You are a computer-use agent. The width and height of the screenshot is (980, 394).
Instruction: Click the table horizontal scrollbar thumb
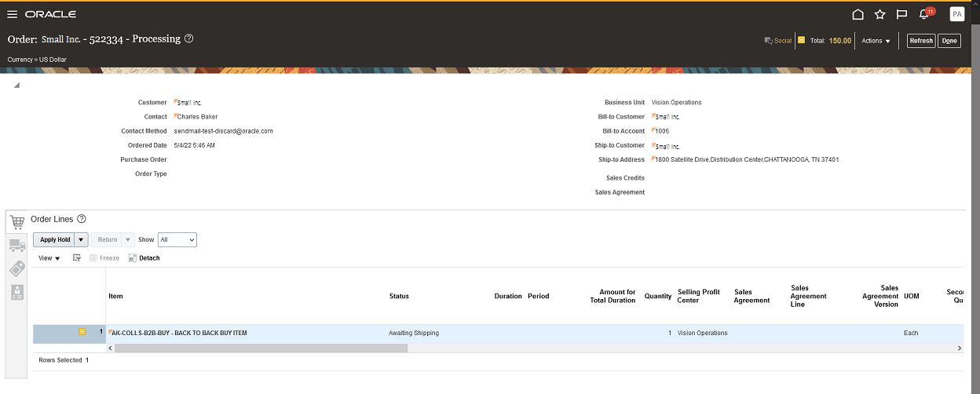pyautogui.click(x=261, y=348)
